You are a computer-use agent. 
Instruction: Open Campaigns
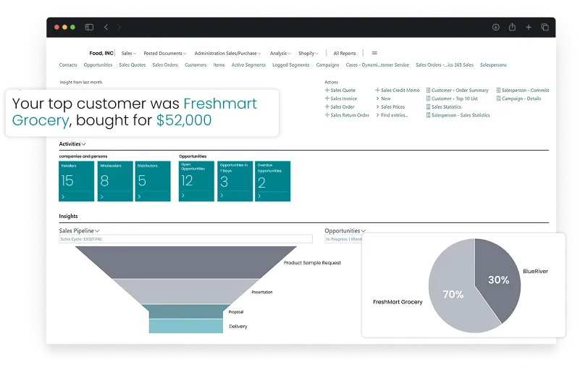coord(327,65)
